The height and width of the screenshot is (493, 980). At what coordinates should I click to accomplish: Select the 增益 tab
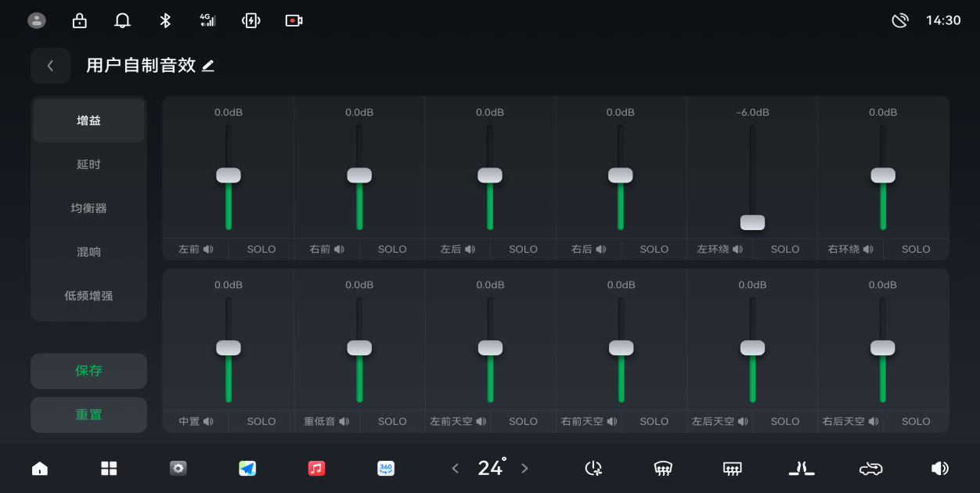point(88,121)
